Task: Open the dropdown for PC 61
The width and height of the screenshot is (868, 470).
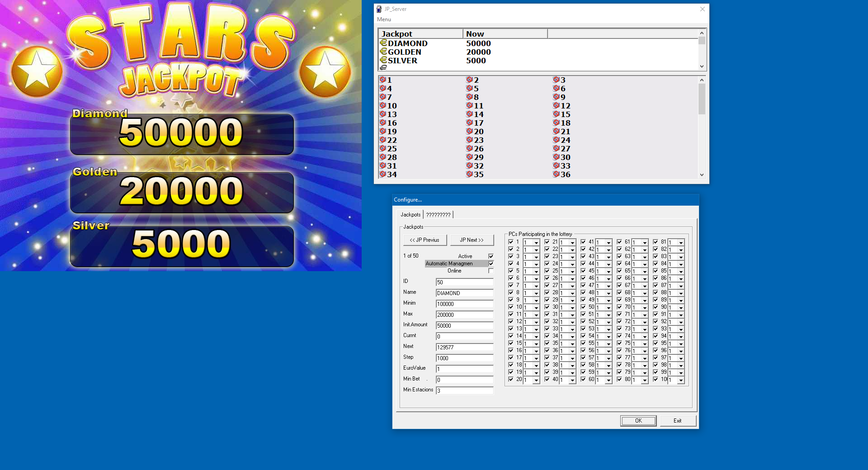Action: [x=645, y=243]
